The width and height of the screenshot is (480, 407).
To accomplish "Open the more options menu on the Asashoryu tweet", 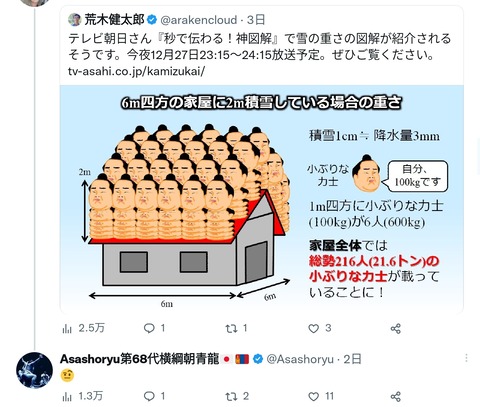I will pyautogui.click(x=466, y=358).
